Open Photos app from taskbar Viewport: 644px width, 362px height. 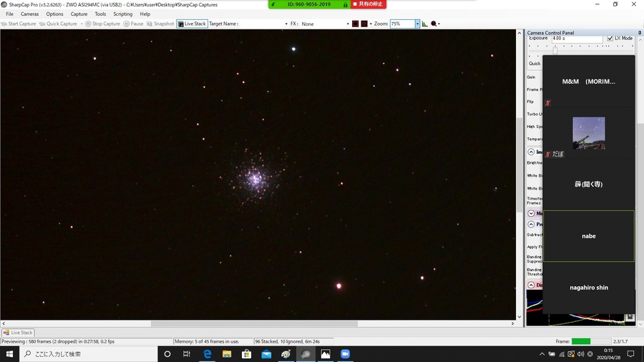(x=326, y=354)
